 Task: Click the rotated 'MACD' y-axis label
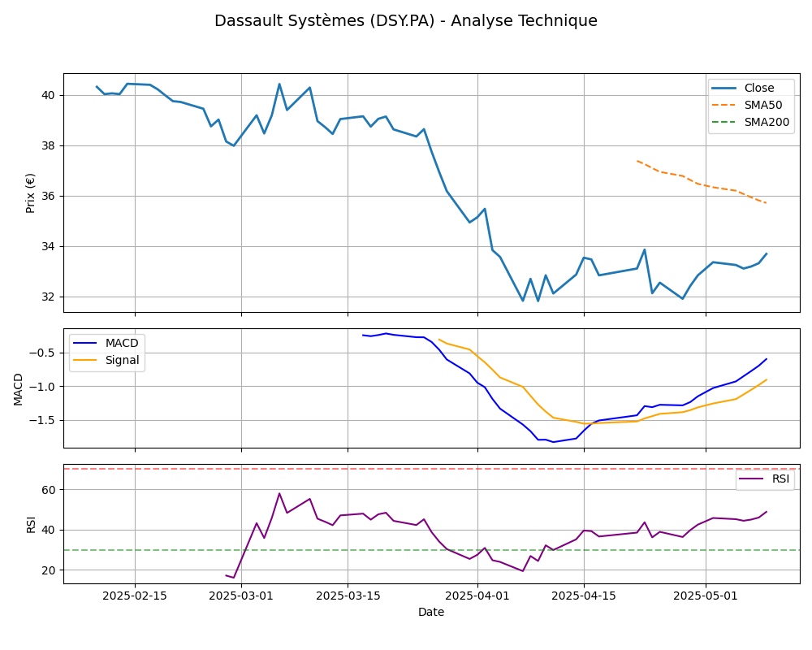pos(18,388)
